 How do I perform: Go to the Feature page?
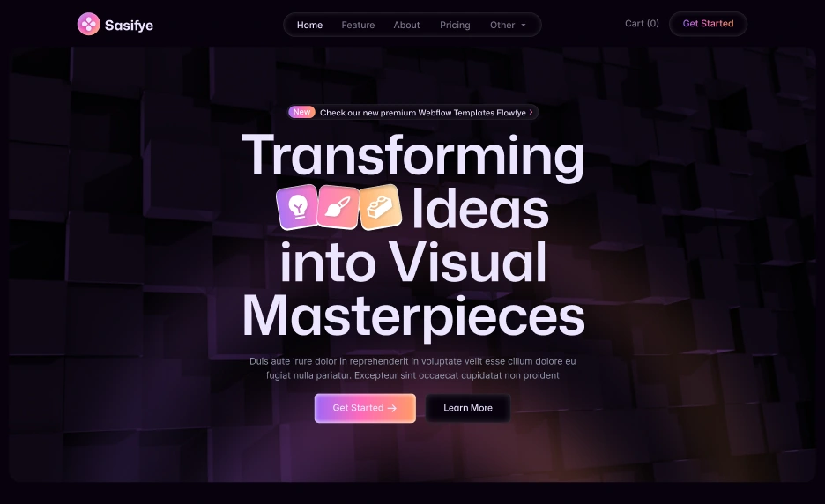click(358, 25)
